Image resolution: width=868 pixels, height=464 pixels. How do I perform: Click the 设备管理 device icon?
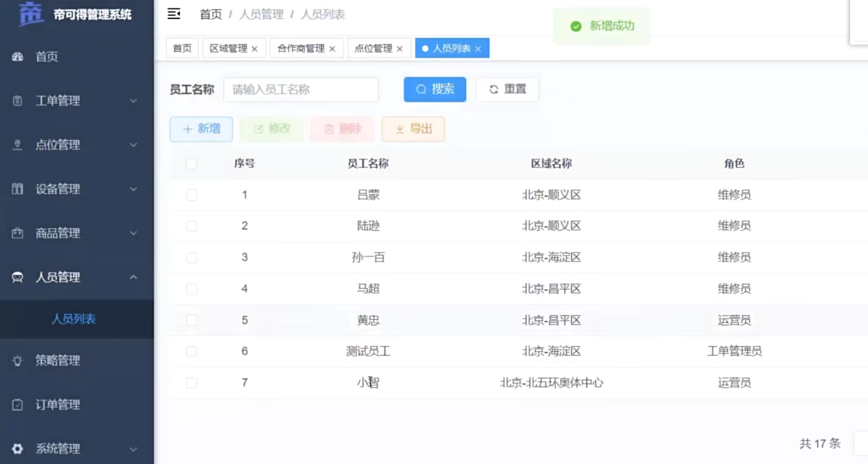(x=18, y=189)
